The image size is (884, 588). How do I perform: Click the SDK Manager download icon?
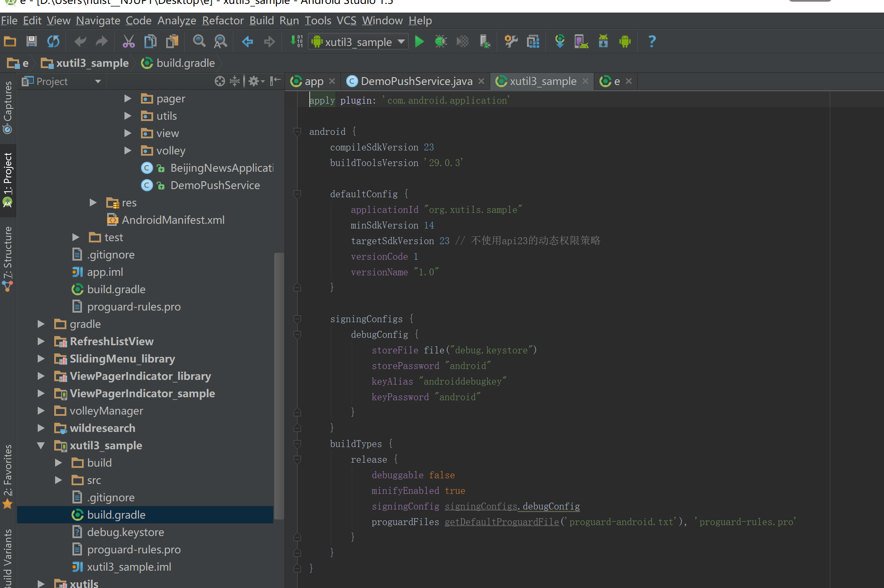click(603, 42)
